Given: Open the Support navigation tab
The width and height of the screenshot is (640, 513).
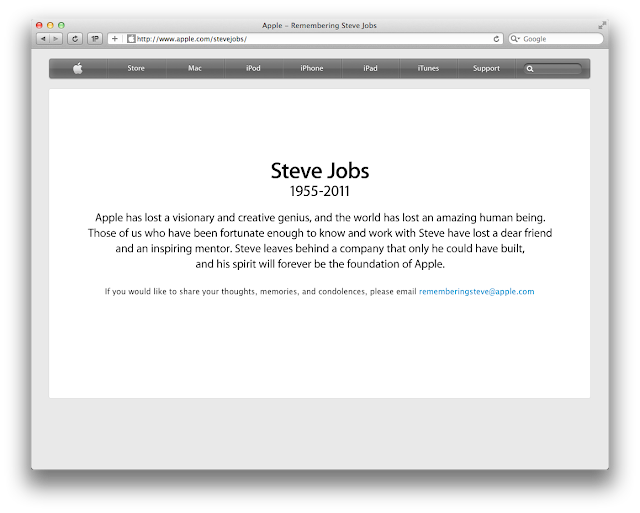Looking at the screenshot, I should click(486, 68).
